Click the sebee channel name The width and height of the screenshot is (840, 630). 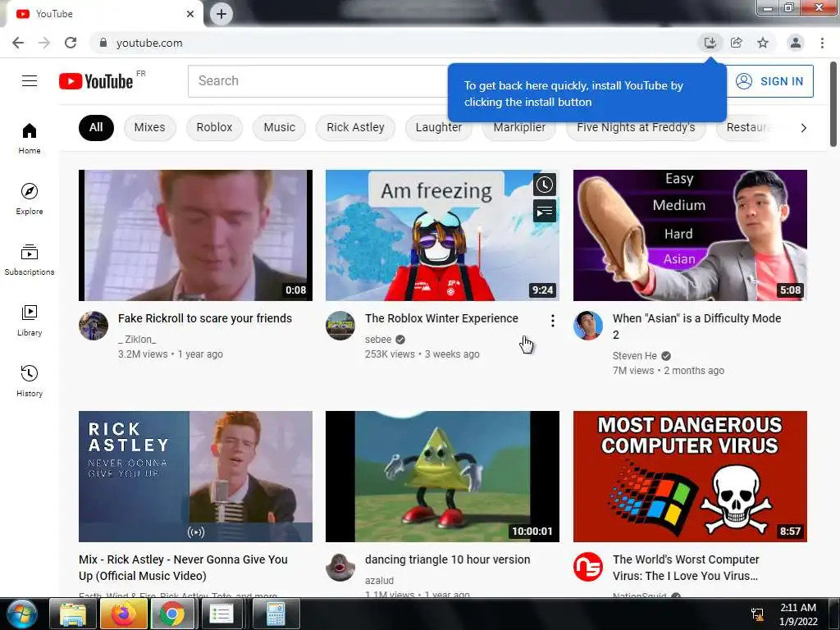pyautogui.click(x=378, y=339)
